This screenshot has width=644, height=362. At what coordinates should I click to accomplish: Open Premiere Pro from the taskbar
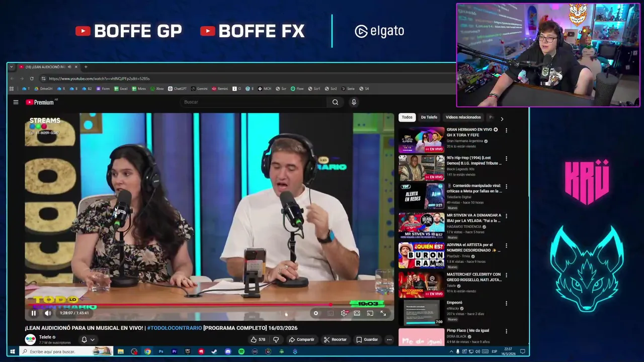(x=174, y=351)
